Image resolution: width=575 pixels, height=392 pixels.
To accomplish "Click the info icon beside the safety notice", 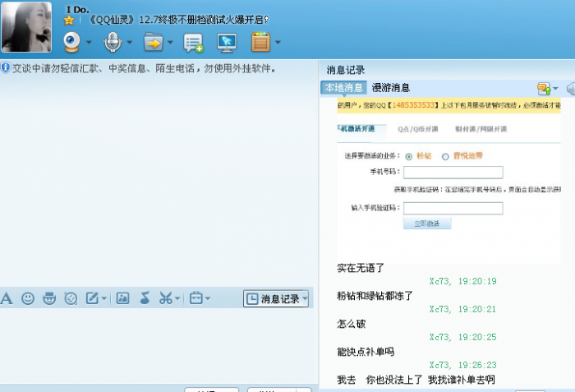I will pos(5,67).
